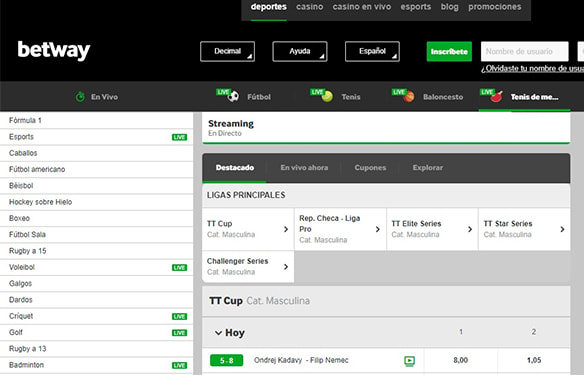Image resolution: width=584 pixels, height=375 pixels.
Task: Click LIVE badge next to Golf
Action: [180, 333]
